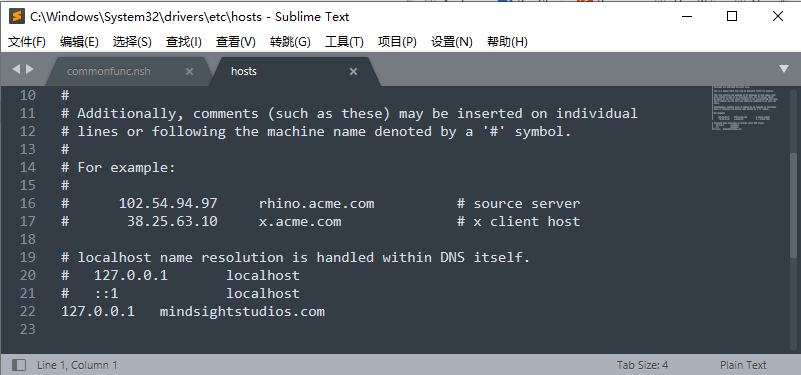Open the Tab Size: 4 selector
The width and height of the screenshot is (801, 375).
click(642, 365)
